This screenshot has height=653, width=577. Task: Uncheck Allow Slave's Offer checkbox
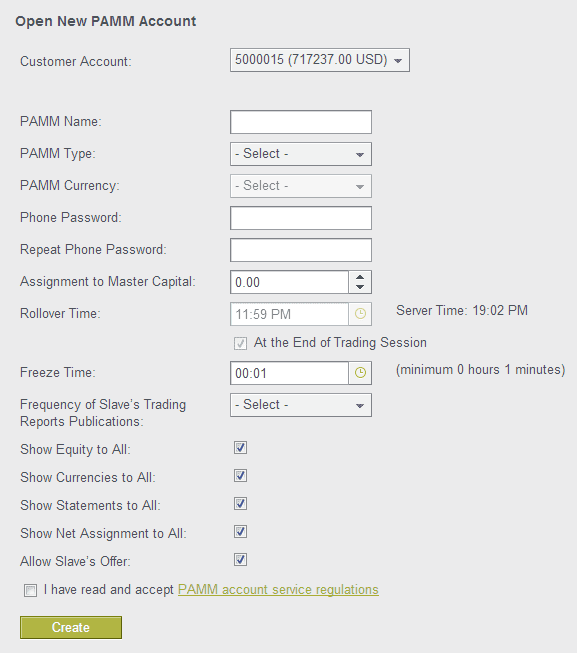(240, 559)
